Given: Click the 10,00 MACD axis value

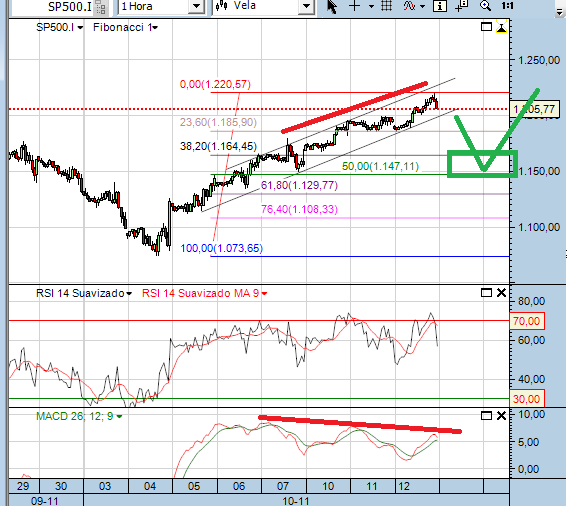Looking at the screenshot, I should click(532, 414).
